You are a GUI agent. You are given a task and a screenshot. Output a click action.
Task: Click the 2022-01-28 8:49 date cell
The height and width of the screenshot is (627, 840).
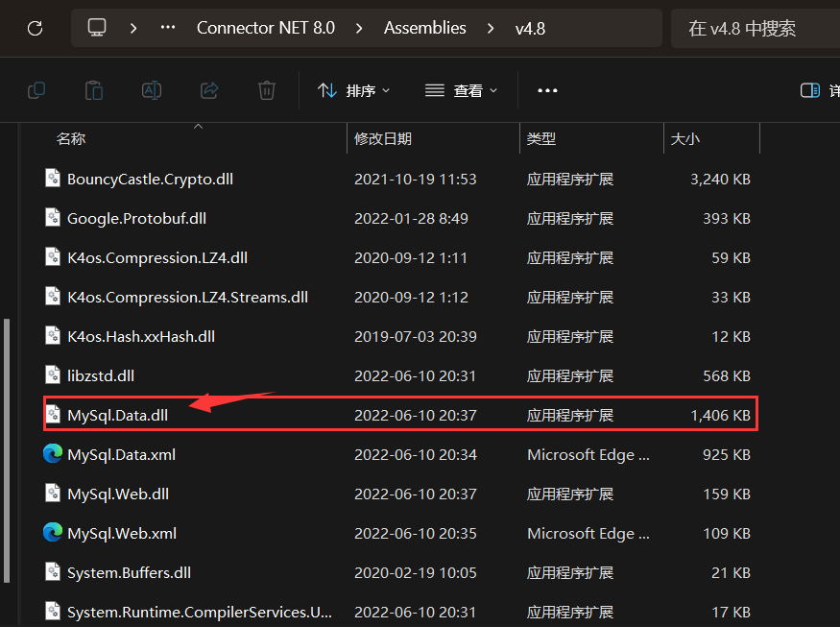click(x=411, y=219)
